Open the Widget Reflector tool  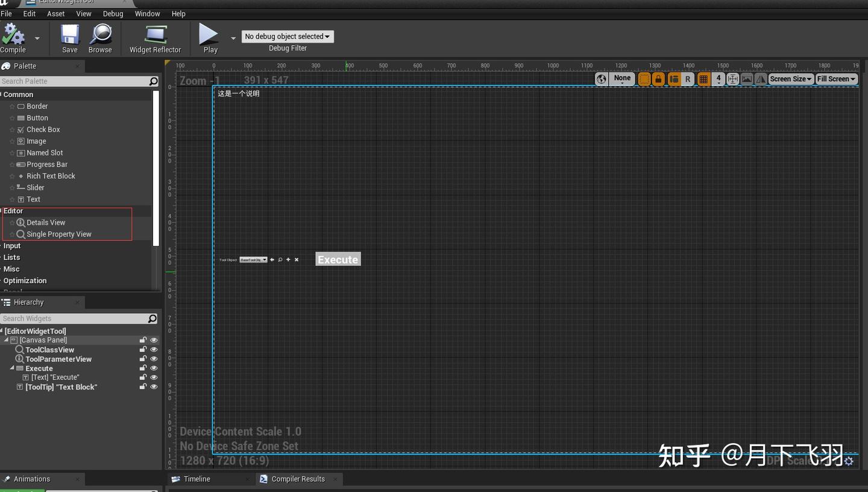(155, 36)
